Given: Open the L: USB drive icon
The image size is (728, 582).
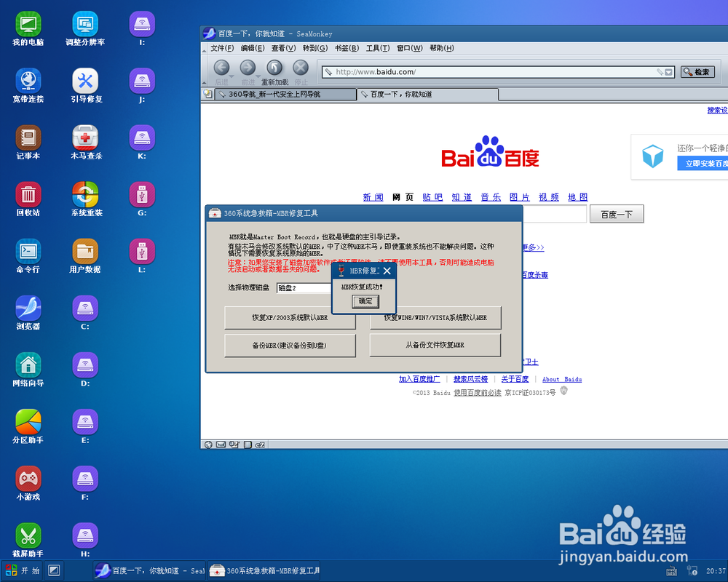Looking at the screenshot, I should (x=142, y=256).
